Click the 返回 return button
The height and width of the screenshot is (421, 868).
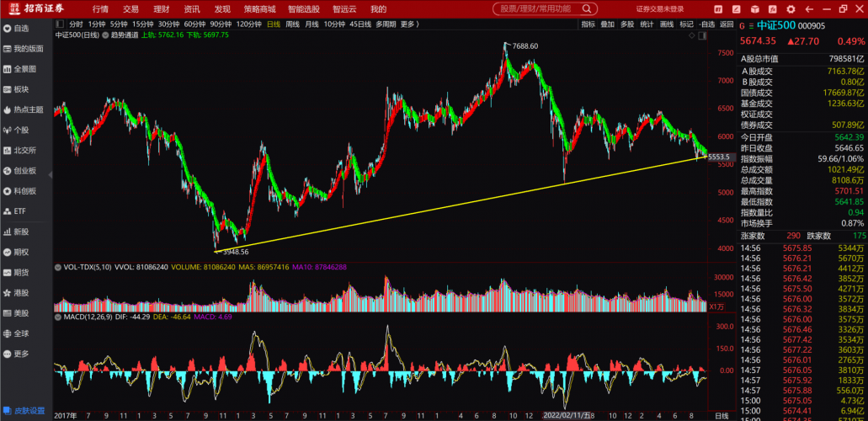[x=727, y=24]
